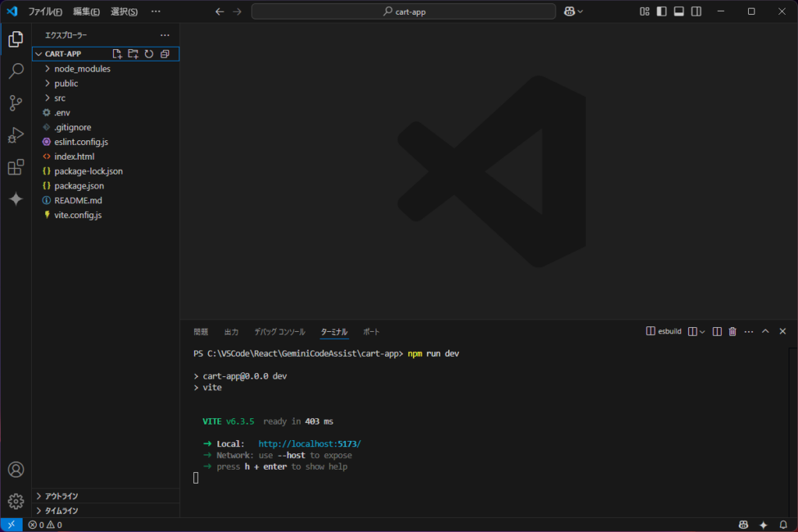Open the Accounts menu icon
The width and height of the screenshot is (798, 532).
pos(16,470)
